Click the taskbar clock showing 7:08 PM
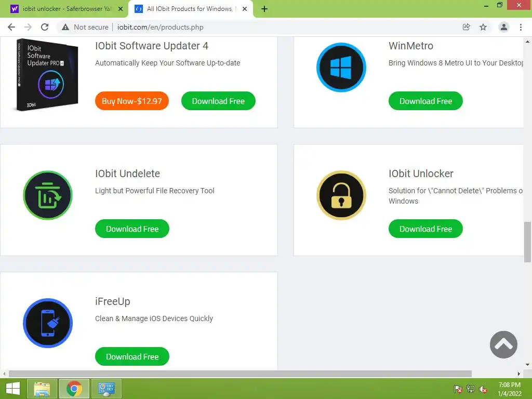The width and height of the screenshot is (532, 399). [510, 389]
